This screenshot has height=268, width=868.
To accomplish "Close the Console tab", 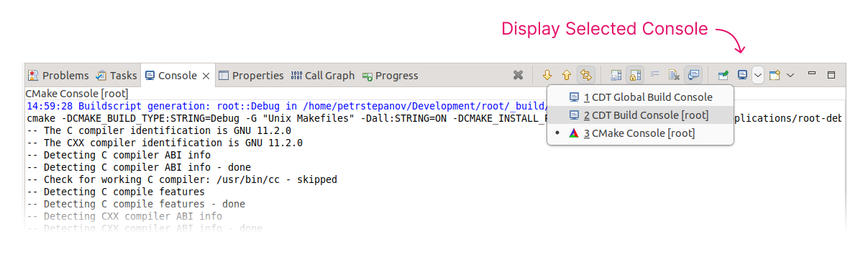I will click(x=206, y=76).
